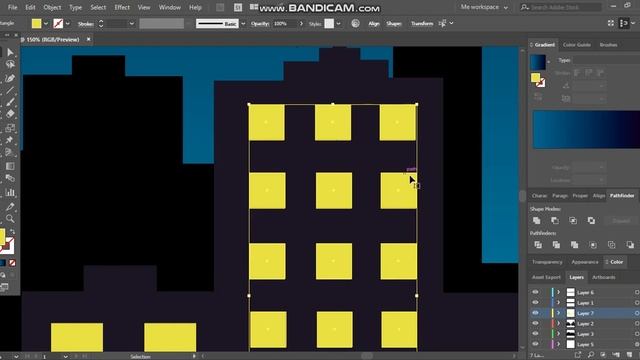Click the Opacity label link
Screen dimensions: 640x360
pos(260,24)
